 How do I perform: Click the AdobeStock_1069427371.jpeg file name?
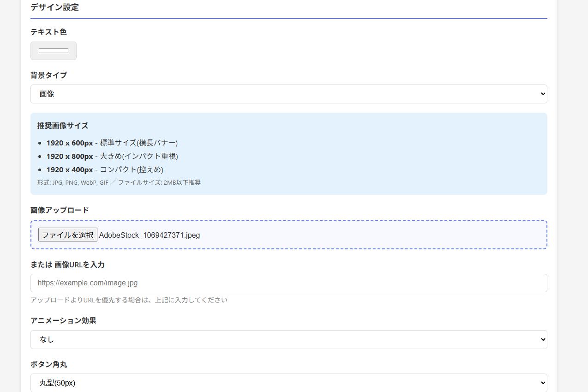tap(150, 235)
